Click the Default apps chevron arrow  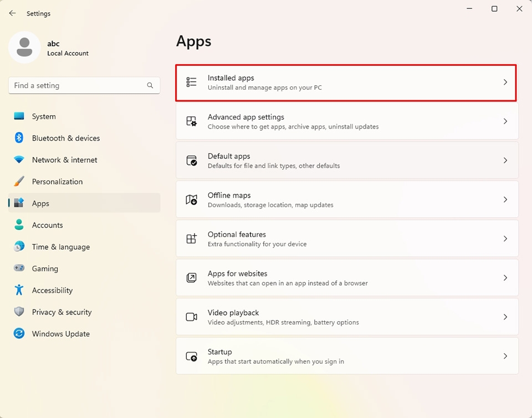coord(505,161)
